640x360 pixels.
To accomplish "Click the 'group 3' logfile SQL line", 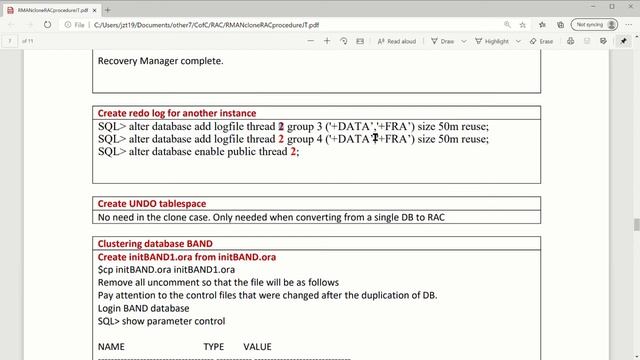I will 293,127.
